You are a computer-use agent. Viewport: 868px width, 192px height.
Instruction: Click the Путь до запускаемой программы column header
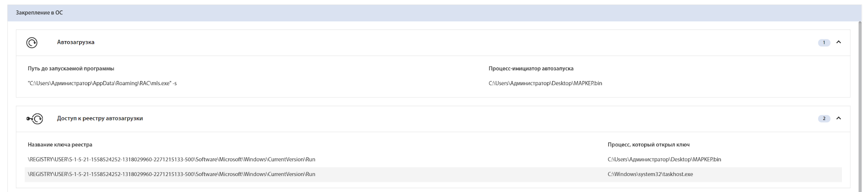coord(71,68)
